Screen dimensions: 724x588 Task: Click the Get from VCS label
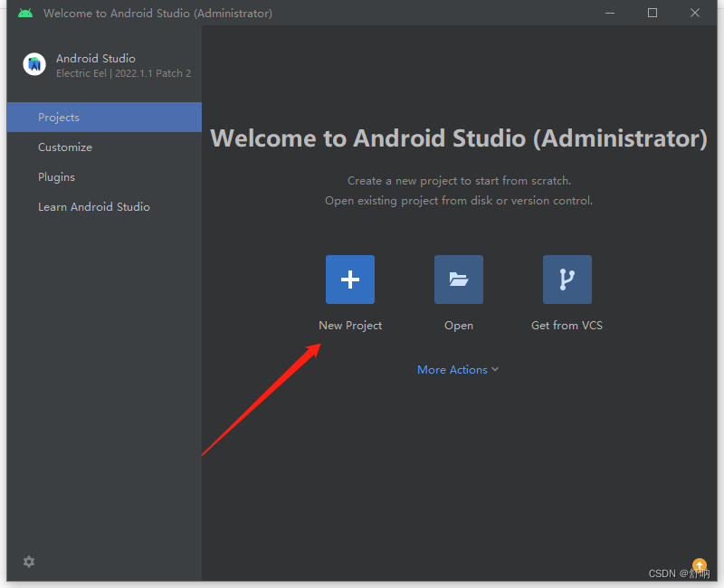click(567, 326)
